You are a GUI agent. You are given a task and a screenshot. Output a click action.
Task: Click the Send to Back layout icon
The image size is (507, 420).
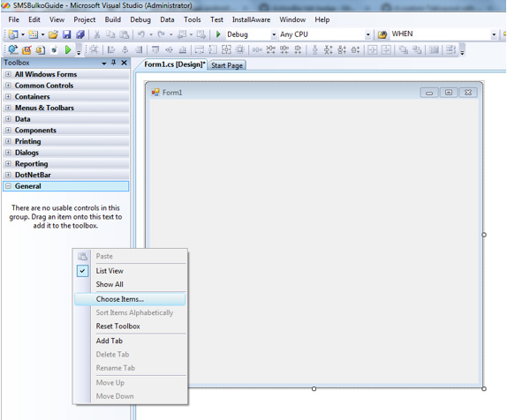tap(417, 49)
